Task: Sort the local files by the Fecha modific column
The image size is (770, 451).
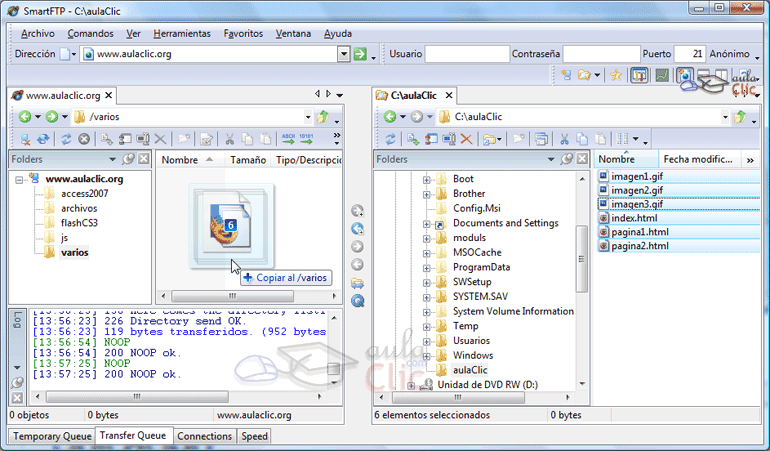Action: [x=698, y=159]
